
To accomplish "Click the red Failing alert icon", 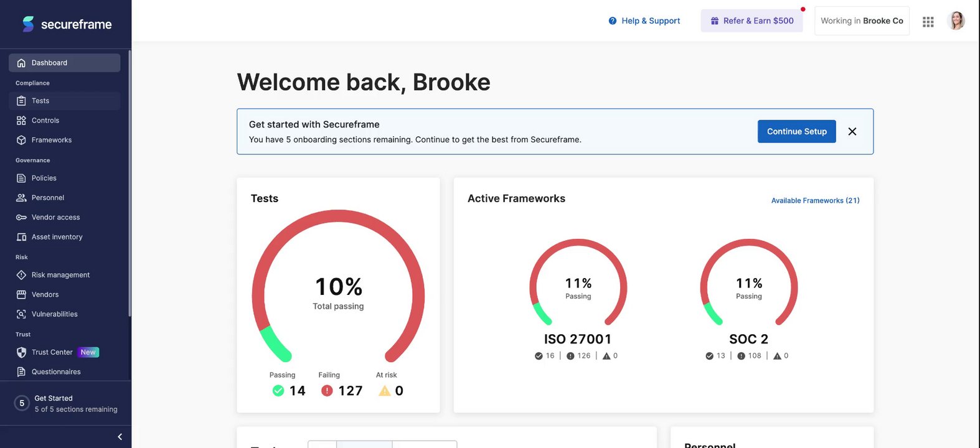I will point(327,391).
